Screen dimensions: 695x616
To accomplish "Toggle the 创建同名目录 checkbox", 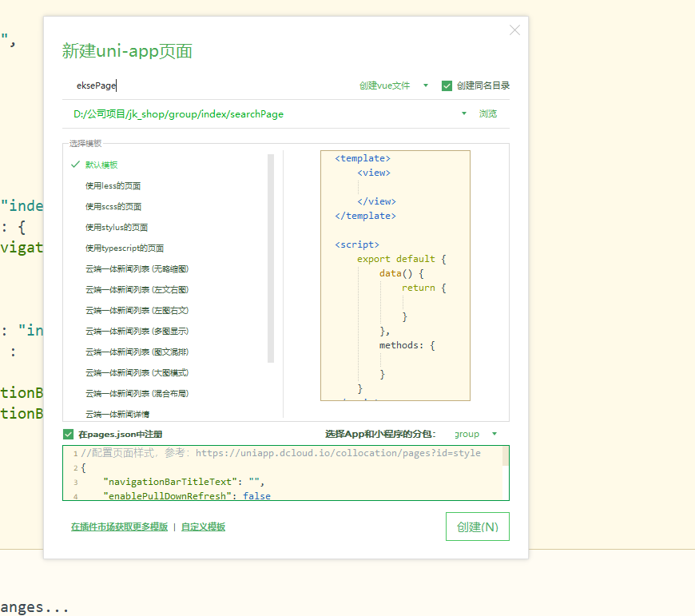I will [447, 85].
